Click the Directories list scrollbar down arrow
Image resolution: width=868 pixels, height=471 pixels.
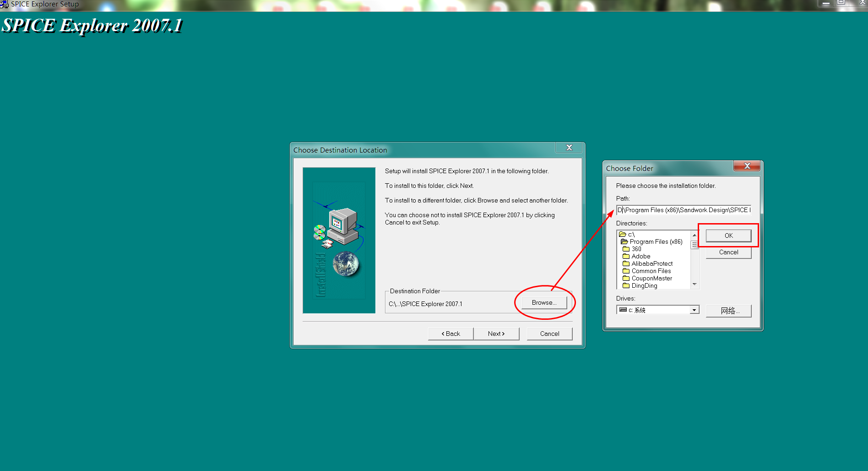click(x=694, y=285)
